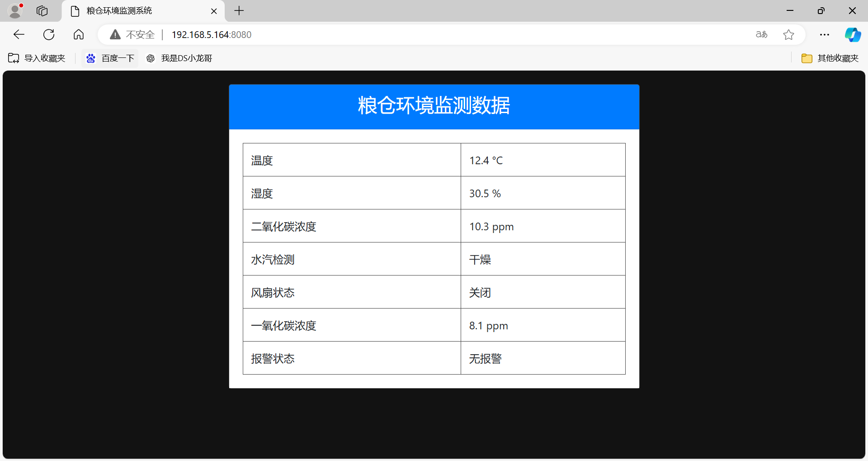The image size is (868, 461).
Task: Click the 12.4 °C temperature value cell
Action: (x=542, y=160)
